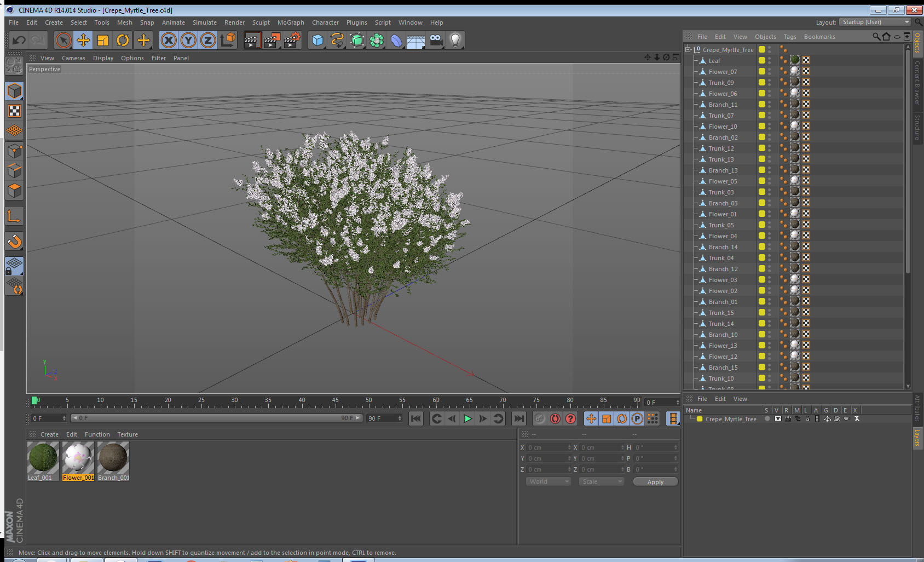924x562 pixels.
Task: Select the Rotate tool in top toolbar
Action: coord(123,40)
